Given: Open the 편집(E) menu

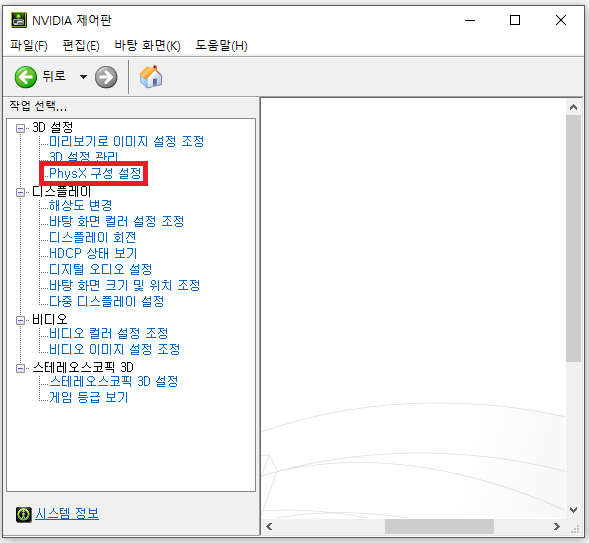Looking at the screenshot, I should [x=81, y=45].
